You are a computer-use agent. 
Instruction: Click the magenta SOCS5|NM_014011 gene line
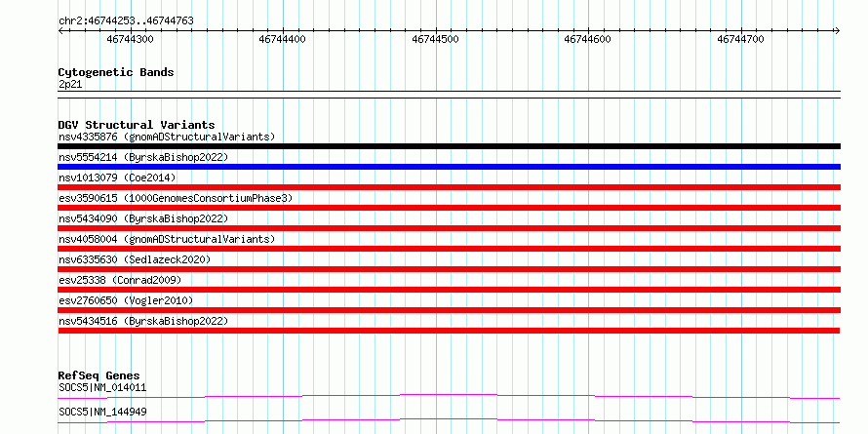[449, 396]
